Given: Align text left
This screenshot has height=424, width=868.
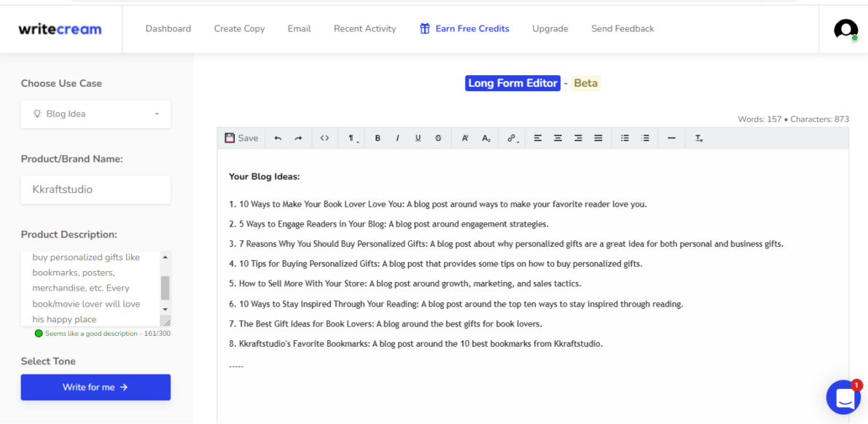Looking at the screenshot, I should [x=538, y=138].
